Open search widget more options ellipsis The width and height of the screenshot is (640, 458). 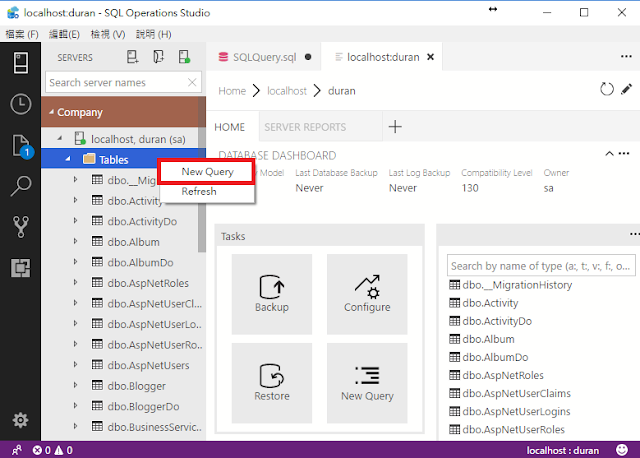point(634,234)
